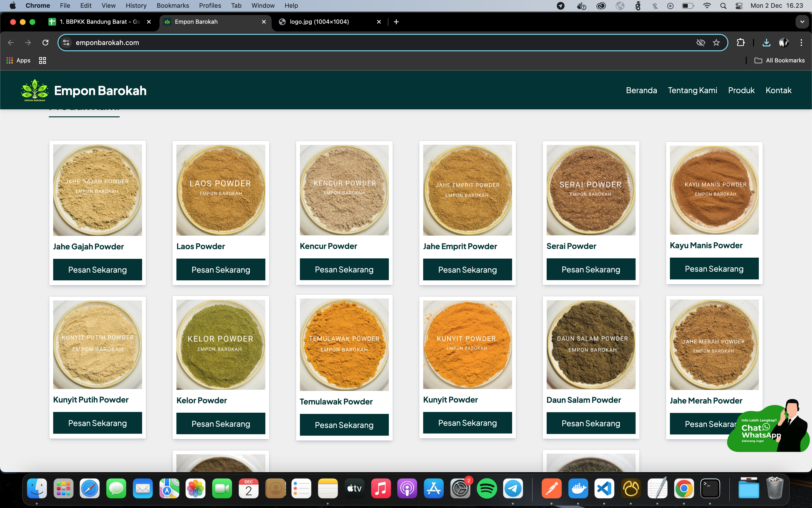812x508 pixels.
Task: Click Pesan Sekarang for Kencur Powder
Action: [344, 269]
